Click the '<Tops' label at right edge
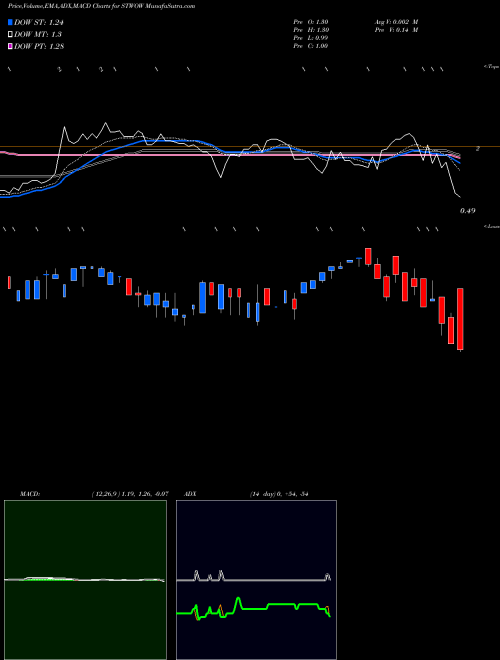The height and width of the screenshot is (660, 500). click(x=492, y=67)
